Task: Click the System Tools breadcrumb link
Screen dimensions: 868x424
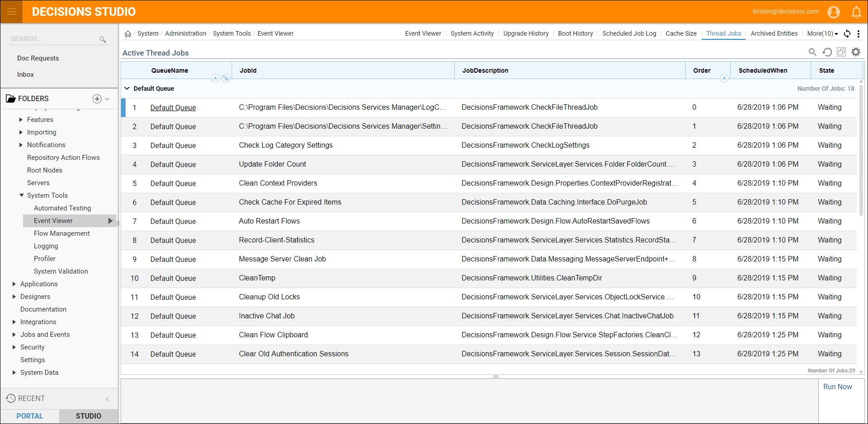Action: pyautogui.click(x=232, y=34)
